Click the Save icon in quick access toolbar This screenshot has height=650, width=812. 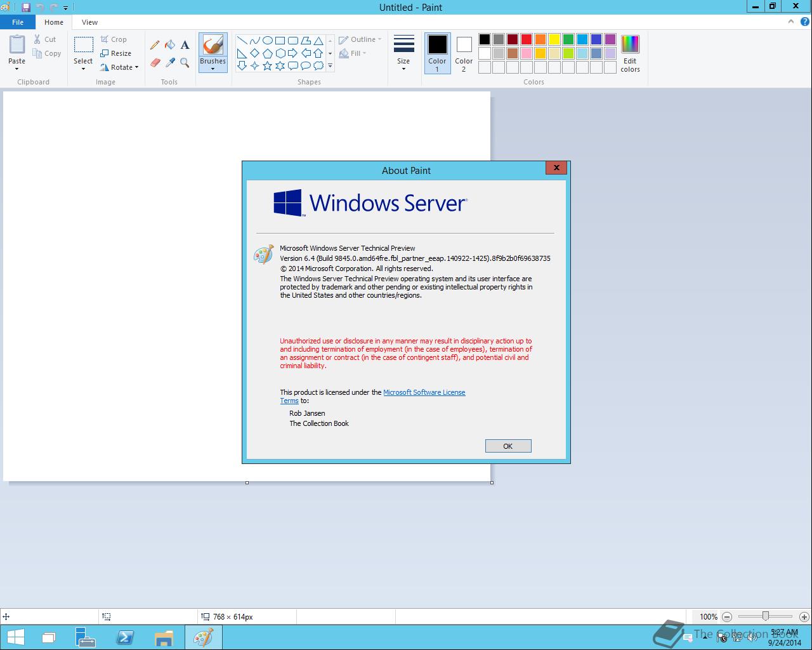click(26, 8)
